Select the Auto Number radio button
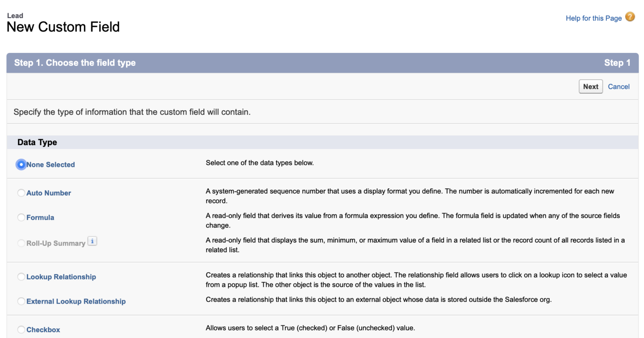Image resolution: width=644 pixels, height=338 pixels. [21, 193]
